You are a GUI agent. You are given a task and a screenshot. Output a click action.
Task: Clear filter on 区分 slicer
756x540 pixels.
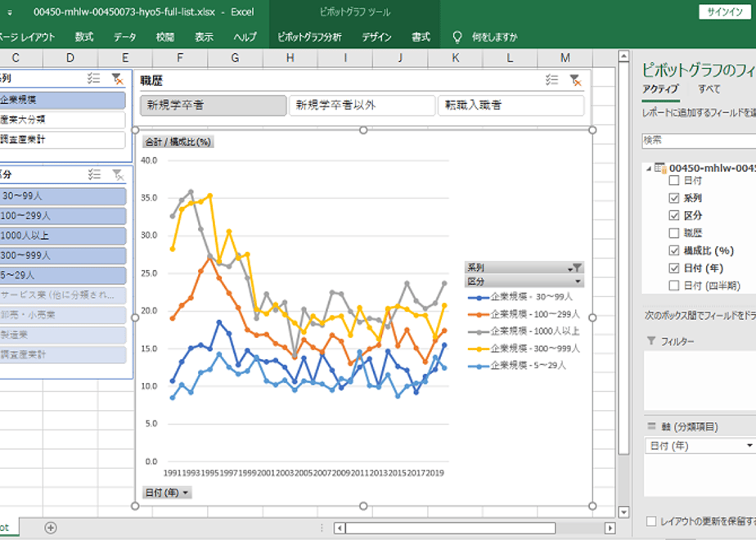(x=118, y=174)
